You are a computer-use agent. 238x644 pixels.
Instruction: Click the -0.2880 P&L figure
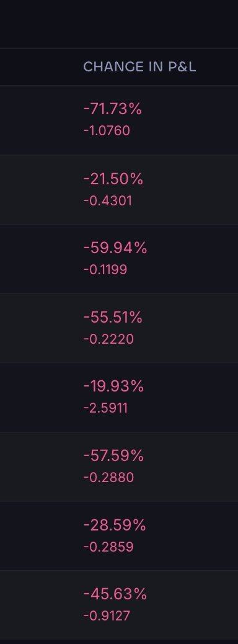(x=108, y=478)
